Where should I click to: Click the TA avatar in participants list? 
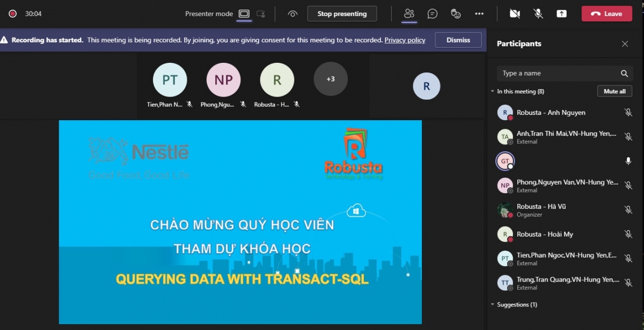505,137
